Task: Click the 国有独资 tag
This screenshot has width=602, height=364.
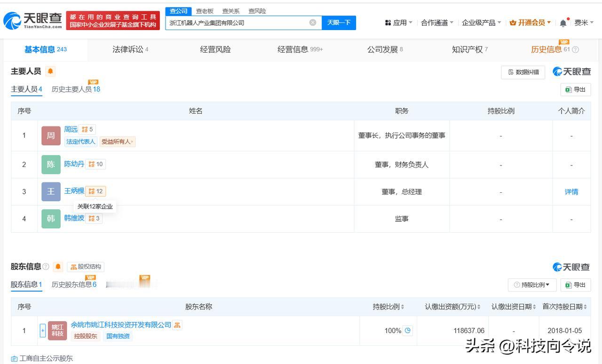Action: 118,336
